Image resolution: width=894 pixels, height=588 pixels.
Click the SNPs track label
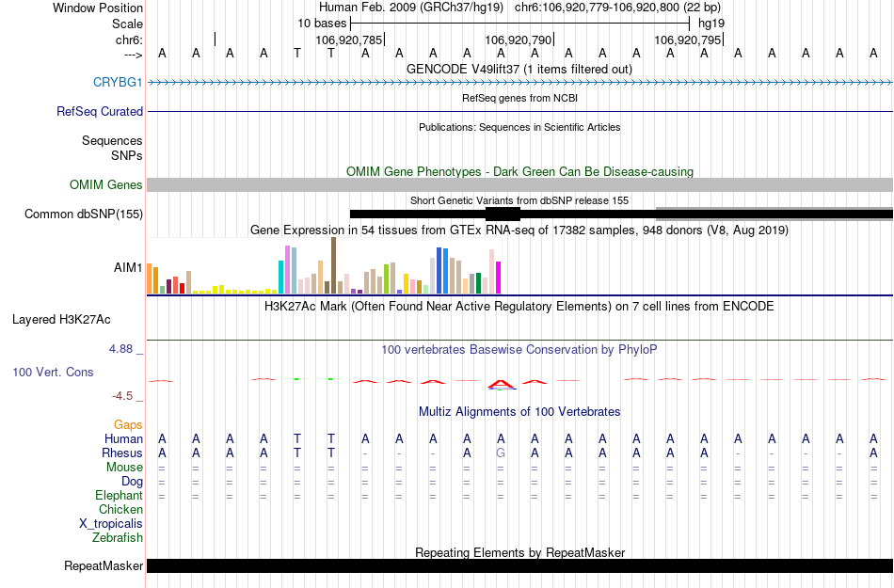tap(127, 155)
